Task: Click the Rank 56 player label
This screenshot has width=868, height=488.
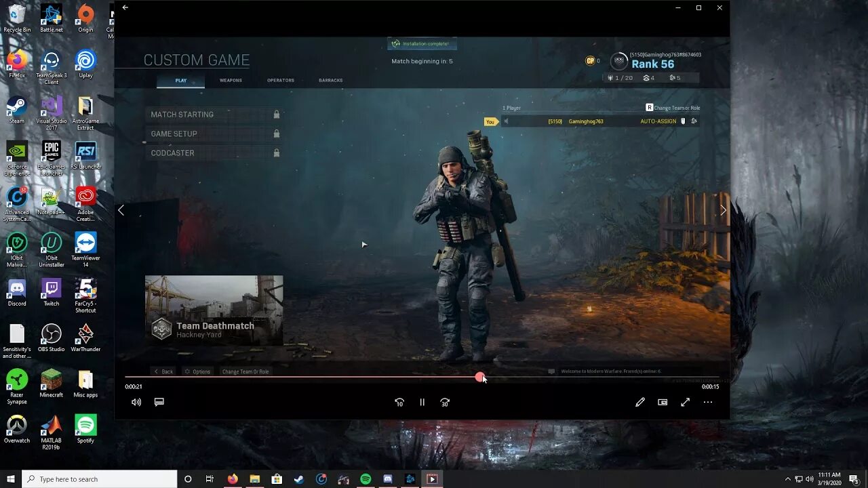Action: [652, 64]
